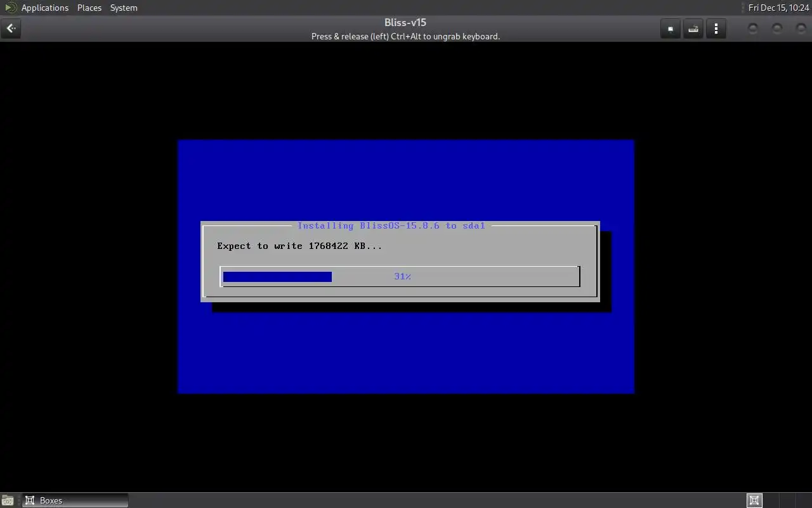Open the Places menu
Image resolution: width=812 pixels, height=508 pixels.
(89, 8)
